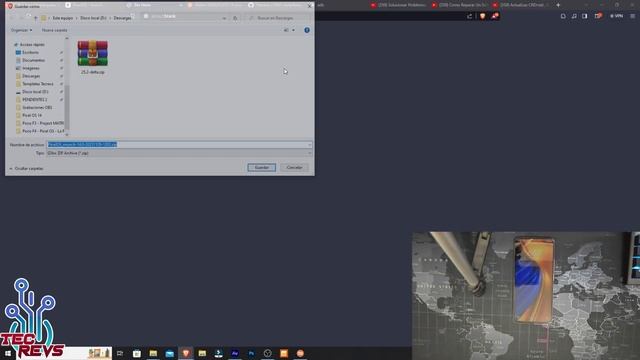This screenshot has height=360, width=640.
Task: Select Pixel OS 14 folder in sidebar
Action: click(32, 115)
